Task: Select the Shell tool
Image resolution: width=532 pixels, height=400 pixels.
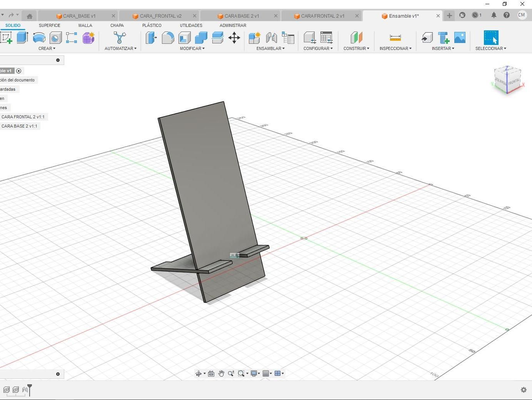Action: coord(184,38)
